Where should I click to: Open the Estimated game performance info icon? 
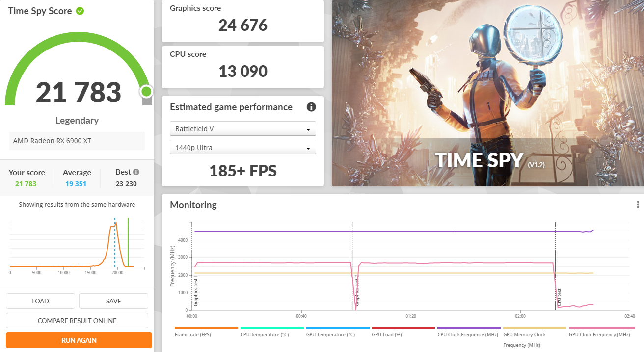click(311, 107)
